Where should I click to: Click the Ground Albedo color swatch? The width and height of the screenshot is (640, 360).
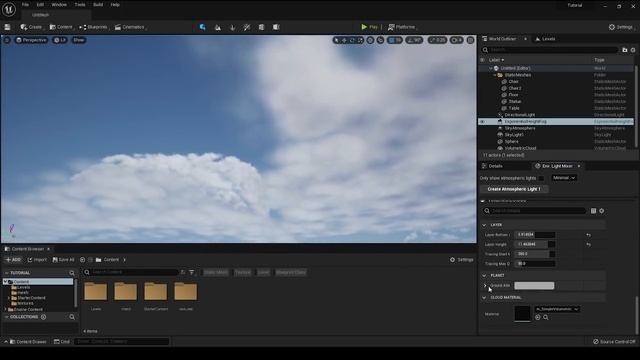pyautogui.click(x=534, y=286)
